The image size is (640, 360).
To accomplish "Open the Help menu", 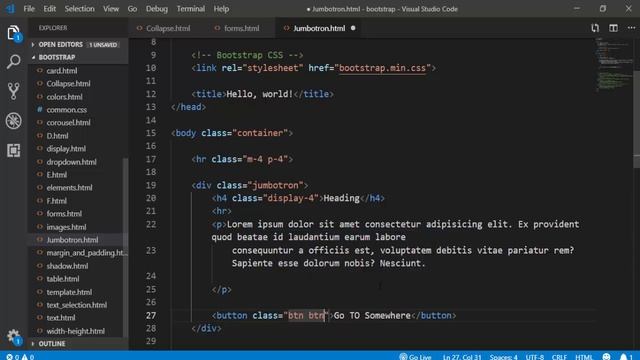I will (x=221, y=9).
